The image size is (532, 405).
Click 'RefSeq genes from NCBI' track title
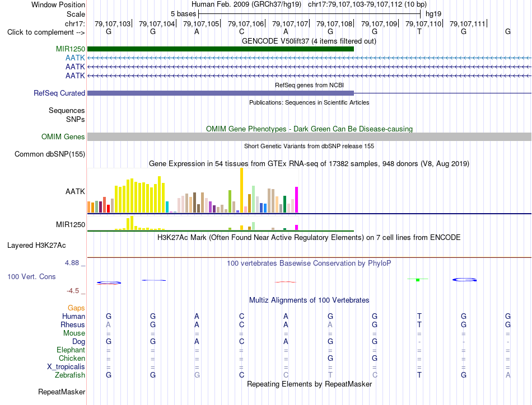point(310,85)
